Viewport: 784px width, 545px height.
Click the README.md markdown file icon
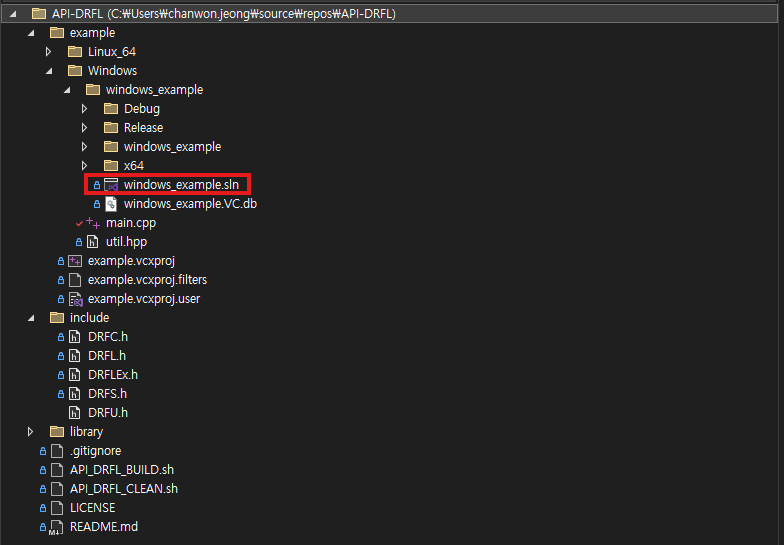click(x=57, y=527)
